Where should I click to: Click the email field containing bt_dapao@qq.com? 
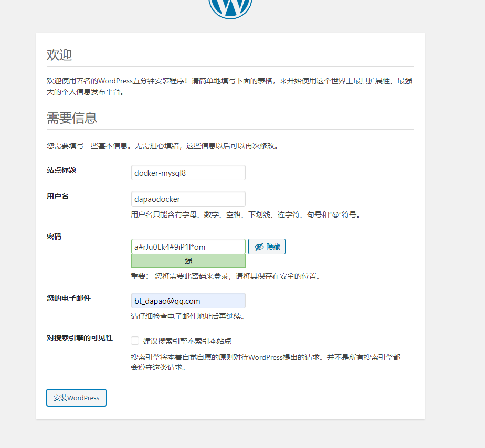click(188, 301)
